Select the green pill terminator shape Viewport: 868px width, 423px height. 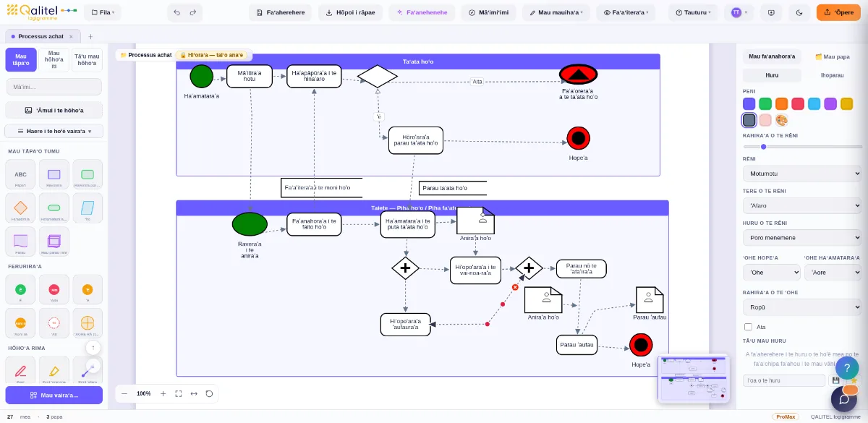[54, 208]
